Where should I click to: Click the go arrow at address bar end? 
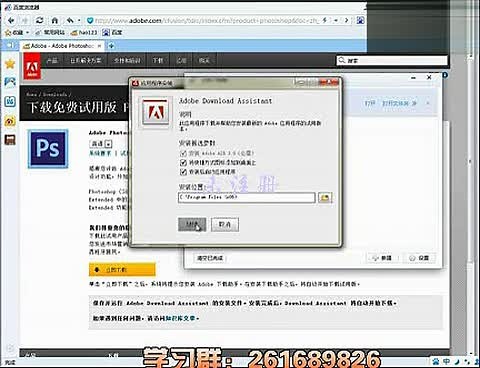coord(346,20)
